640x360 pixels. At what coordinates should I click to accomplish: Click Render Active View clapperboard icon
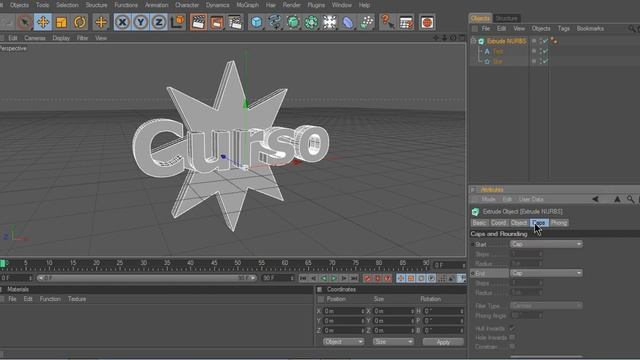pyautogui.click(x=198, y=22)
